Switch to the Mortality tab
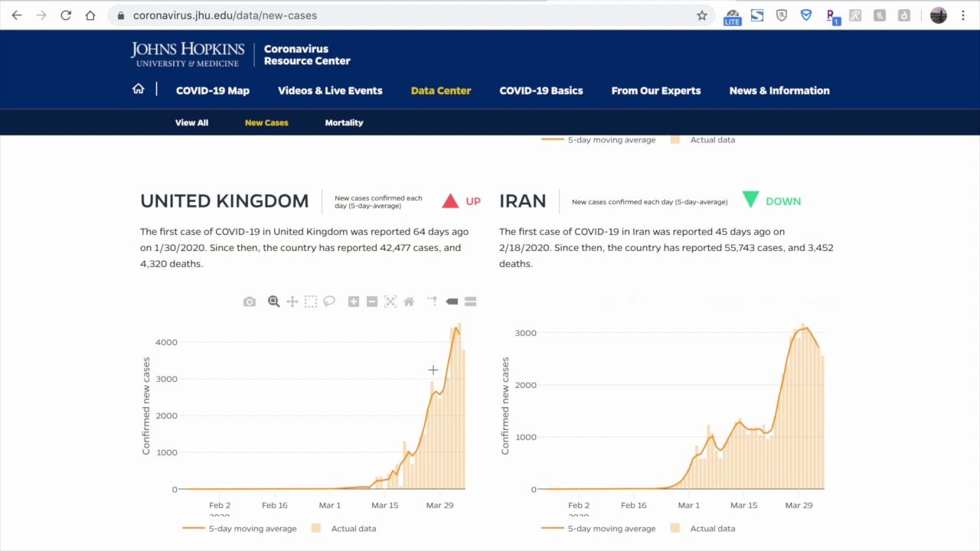Viewport: 980px width, 551px height. point(344,122)
